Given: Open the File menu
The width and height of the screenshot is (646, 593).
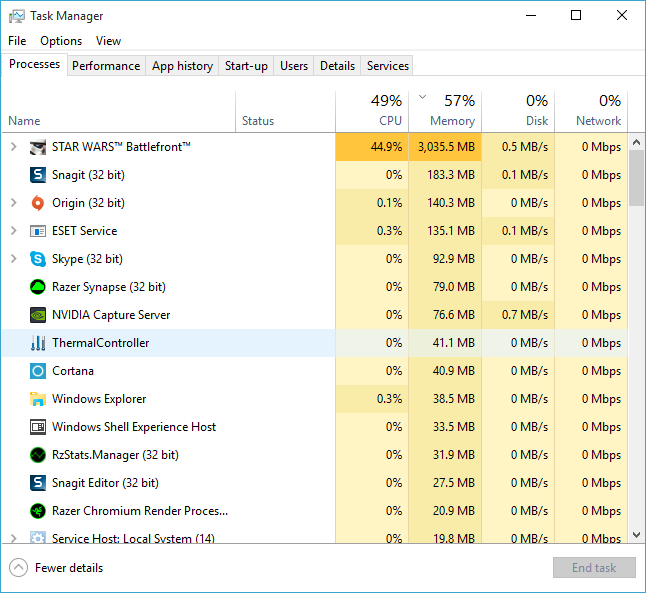Looking at the screenshot, I should (17, 41).
